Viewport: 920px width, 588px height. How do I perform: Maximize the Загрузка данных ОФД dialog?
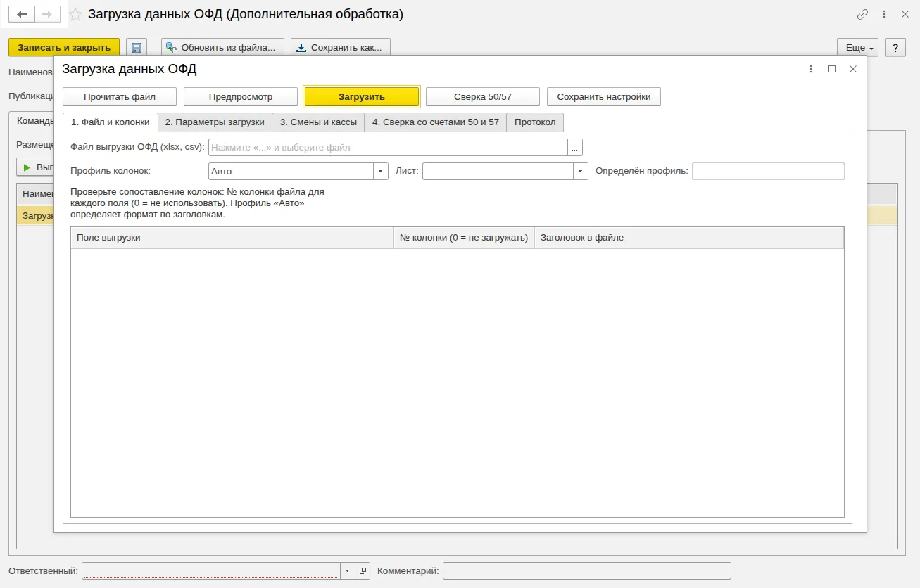coord(832,69)
